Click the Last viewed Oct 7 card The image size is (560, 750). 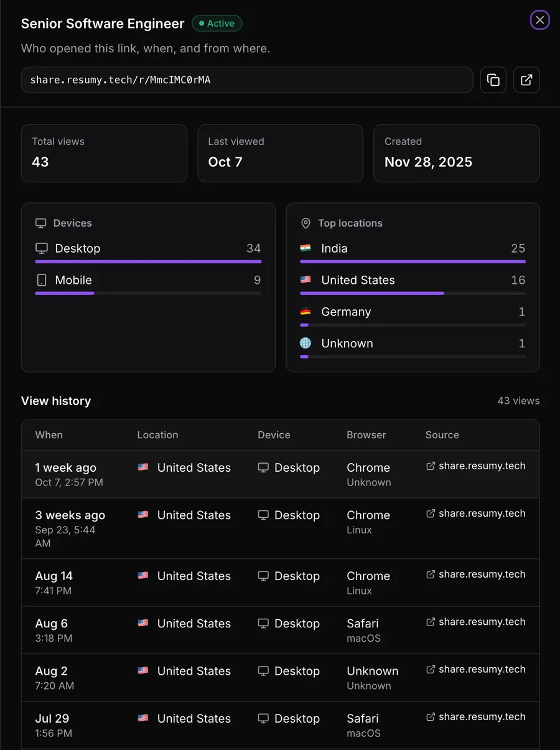pos(280,153)
